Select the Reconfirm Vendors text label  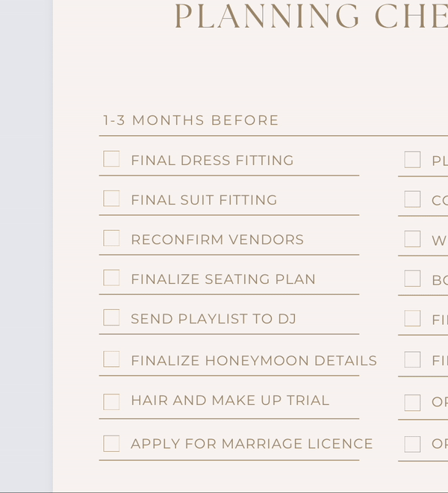tap(217, 240)
